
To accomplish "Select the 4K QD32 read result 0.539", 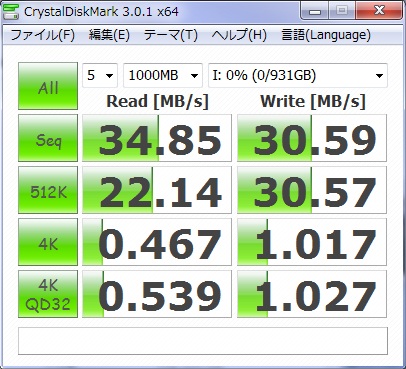I will 157,294.
